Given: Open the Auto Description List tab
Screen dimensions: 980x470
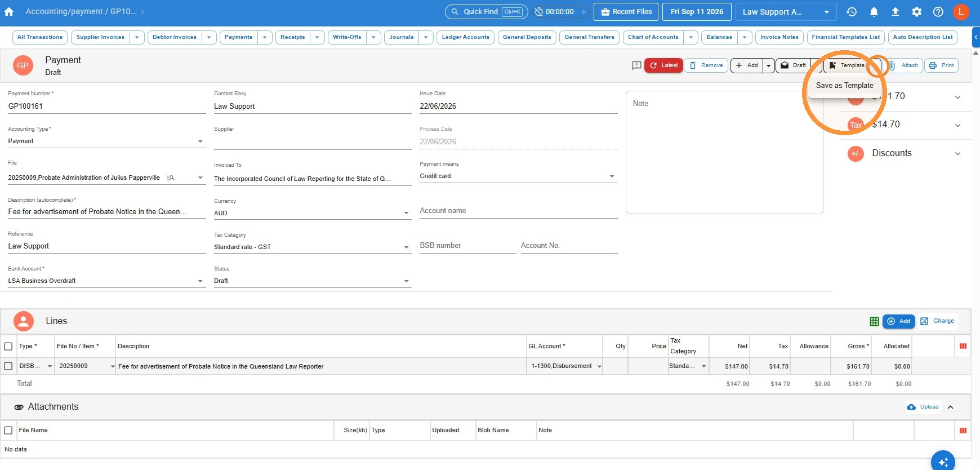Looking at the screenshot, I should point(923,37).
